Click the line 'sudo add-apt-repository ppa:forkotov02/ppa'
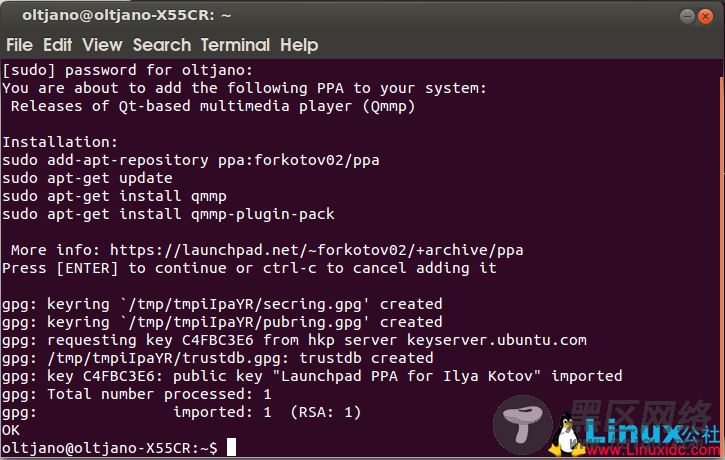Viewport: 725px width, 460px height. click(x=190, y=160)
